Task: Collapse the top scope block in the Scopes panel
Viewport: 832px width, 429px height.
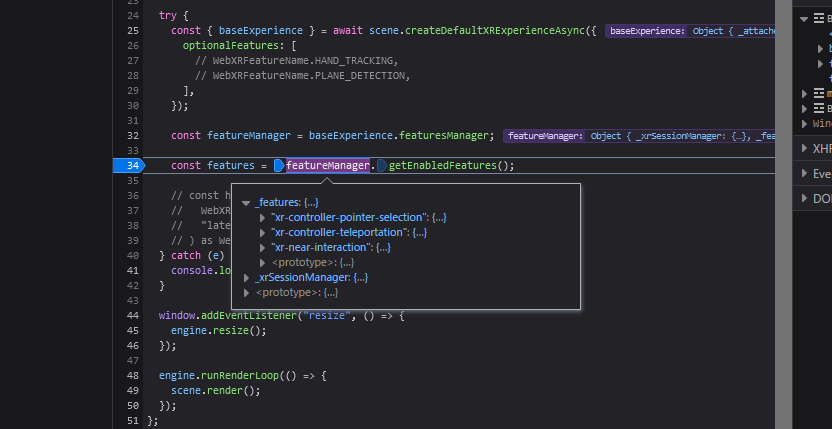Action: (804, 19)
